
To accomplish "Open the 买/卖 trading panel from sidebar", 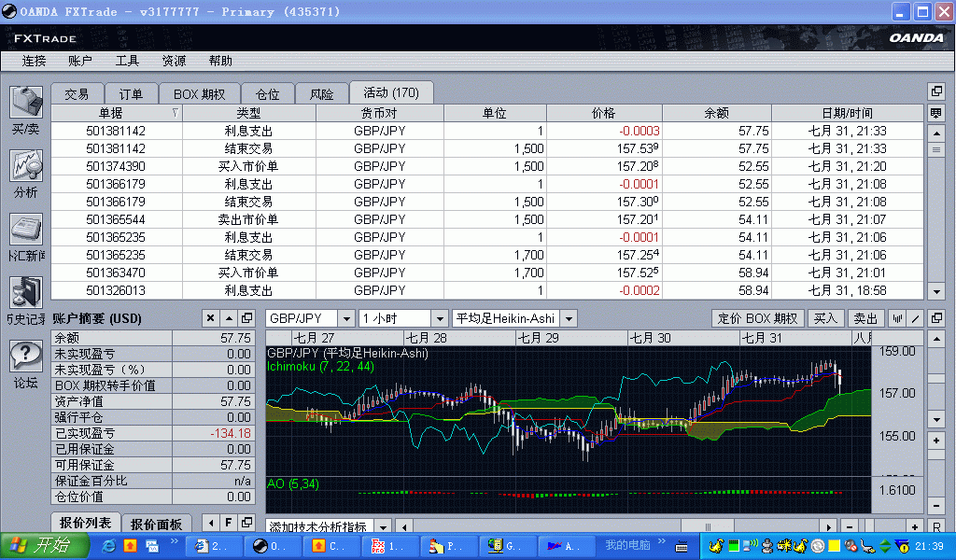I will pyautogui.click(x=25, y=103).
